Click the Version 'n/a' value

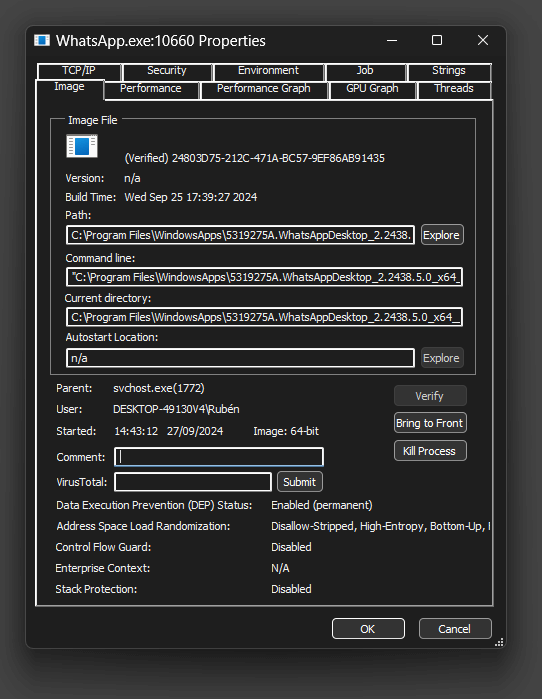coord(132,178)
